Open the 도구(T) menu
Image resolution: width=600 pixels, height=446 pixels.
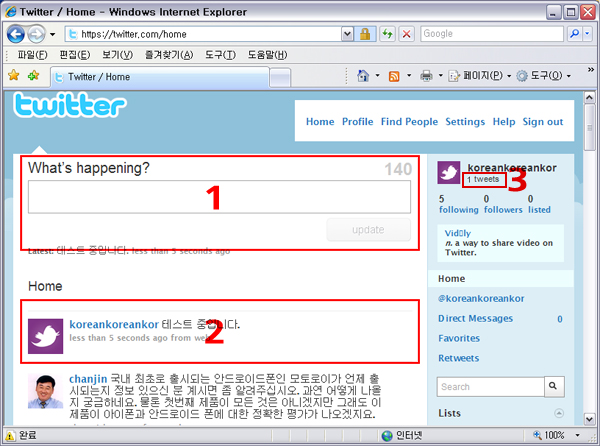[x=220, y=55]
